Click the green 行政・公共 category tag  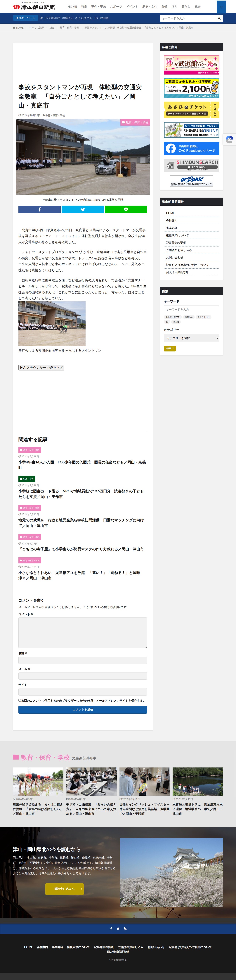27,479
